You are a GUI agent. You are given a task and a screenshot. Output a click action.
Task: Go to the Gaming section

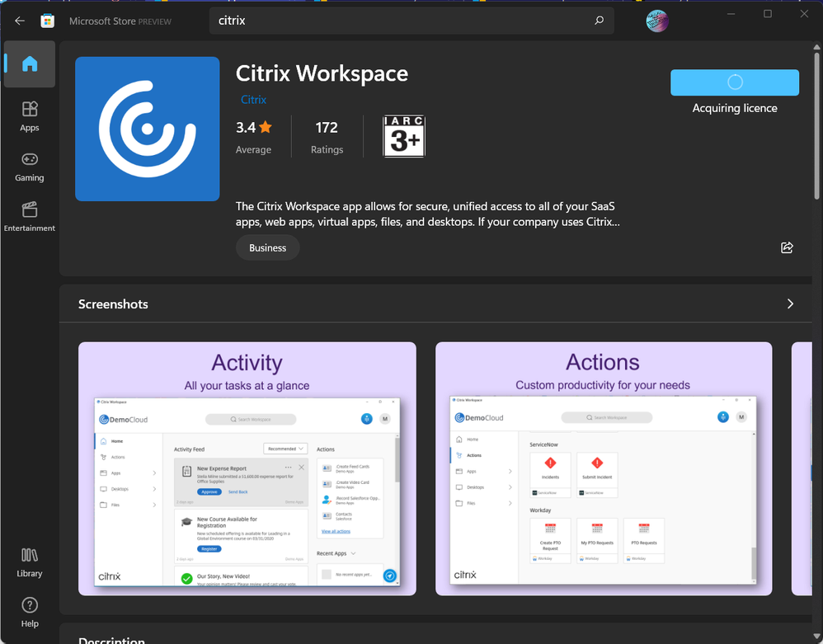coord(30,167)
